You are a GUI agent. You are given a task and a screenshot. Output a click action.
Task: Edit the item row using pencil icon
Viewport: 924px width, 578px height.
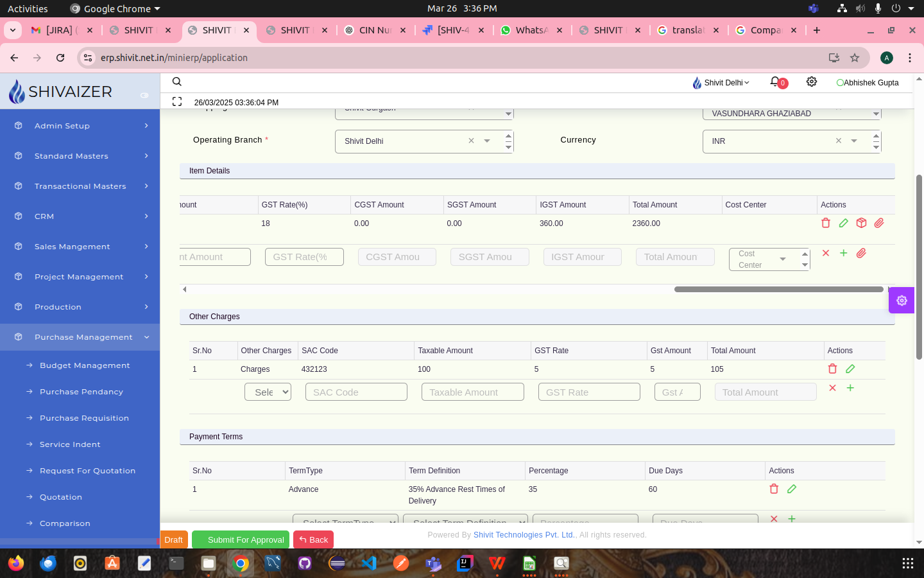coord(844,223)
